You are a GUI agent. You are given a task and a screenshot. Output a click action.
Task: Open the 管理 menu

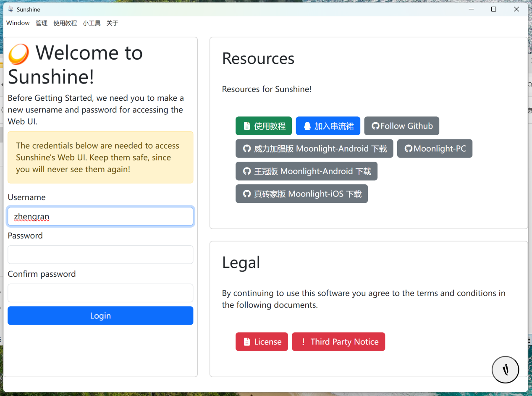(x=42, y=23)
